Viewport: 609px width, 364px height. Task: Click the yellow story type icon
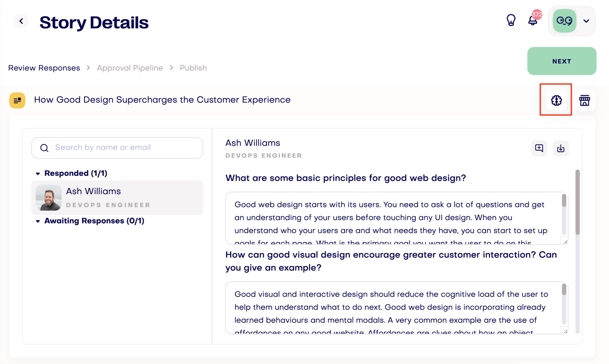click(x=17, y=100)
